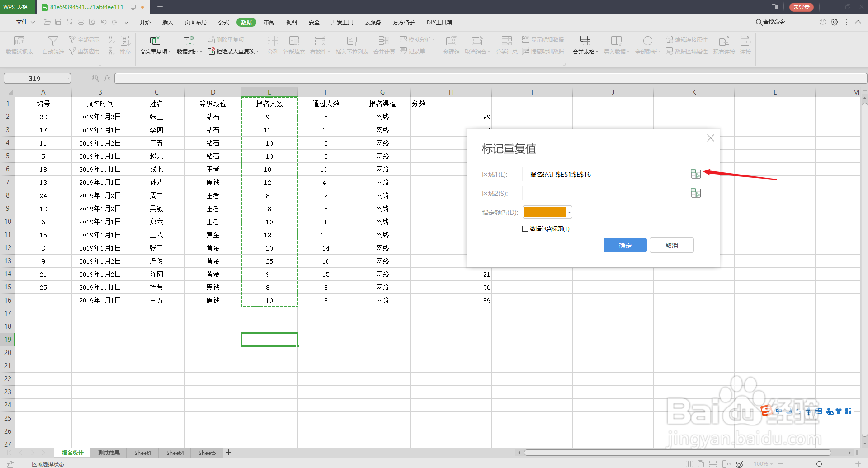Click the 记录单 record form item

(x=412, y=52)
